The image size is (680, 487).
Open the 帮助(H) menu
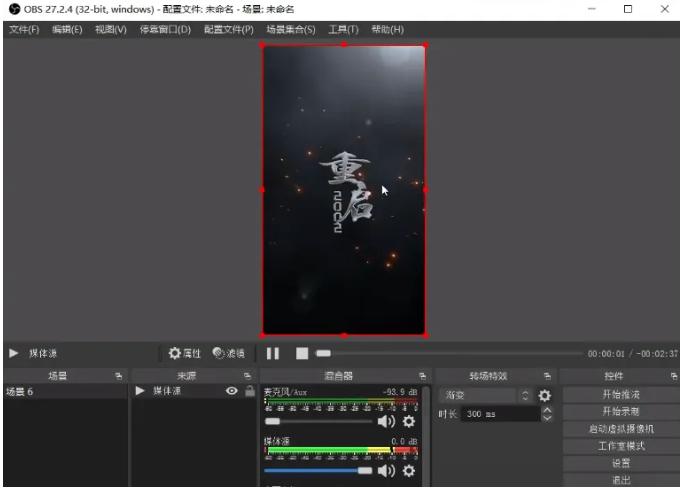click(387, 29)
